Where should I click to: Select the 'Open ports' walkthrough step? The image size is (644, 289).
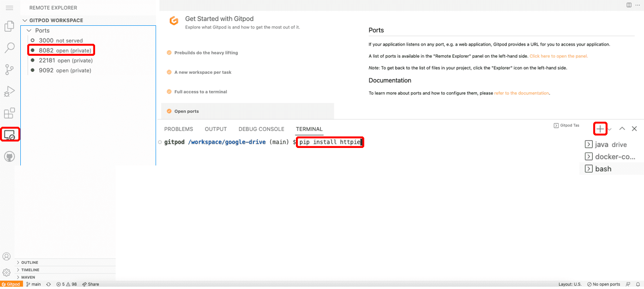coord(247,111)
